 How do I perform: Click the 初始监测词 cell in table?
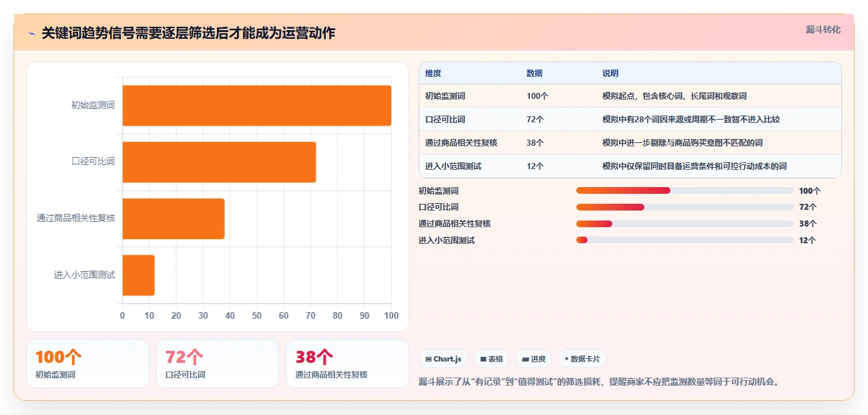(445, 96)
